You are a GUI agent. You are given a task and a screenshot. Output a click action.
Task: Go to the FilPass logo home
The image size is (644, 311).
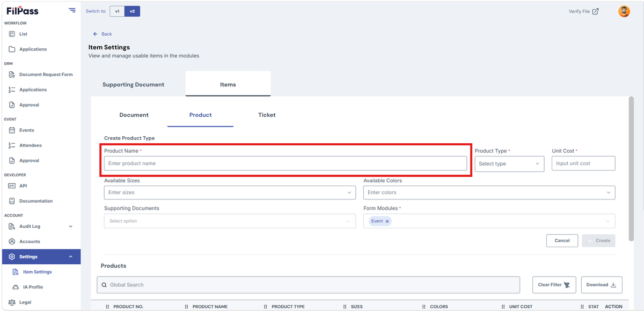click(x=23, y=11)
